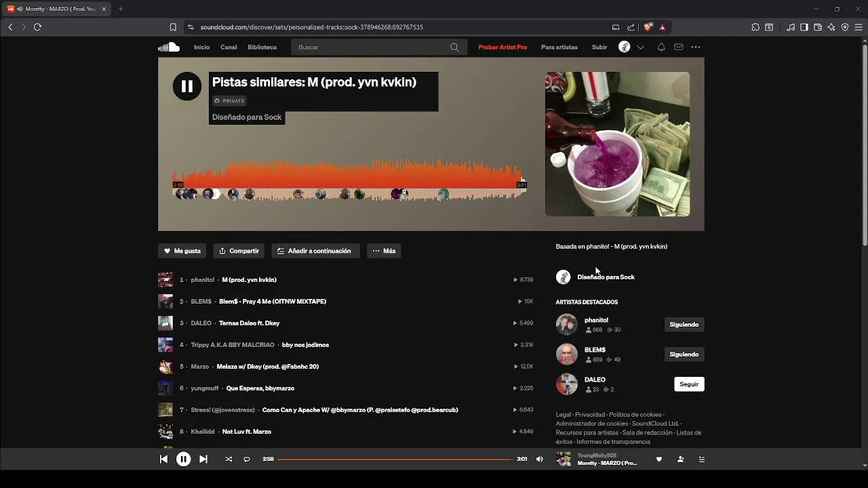Play track 2 Blem$ - Pray 4 Me
This screenshot has width=868, height=488.
pos(273,302)
